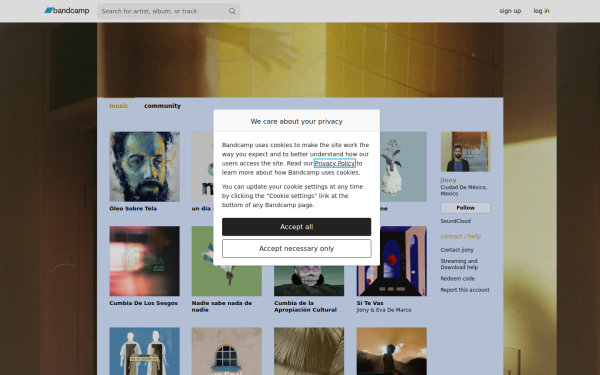Click the jiony artist name
600x375 pixels.
point(448,180)
